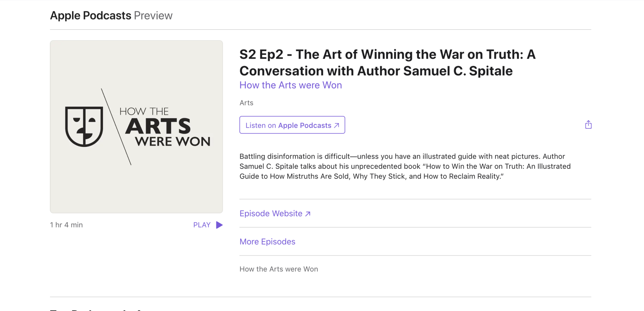644x311 pixels.
Task: Click the Arts category label
Action: pyautogui.click(x=247, y=103)
